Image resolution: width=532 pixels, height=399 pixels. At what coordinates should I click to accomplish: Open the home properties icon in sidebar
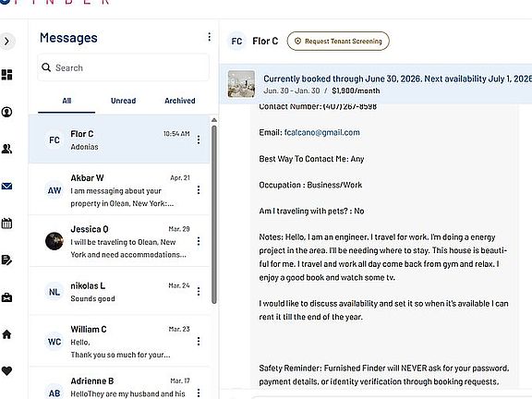click(6, 334)
